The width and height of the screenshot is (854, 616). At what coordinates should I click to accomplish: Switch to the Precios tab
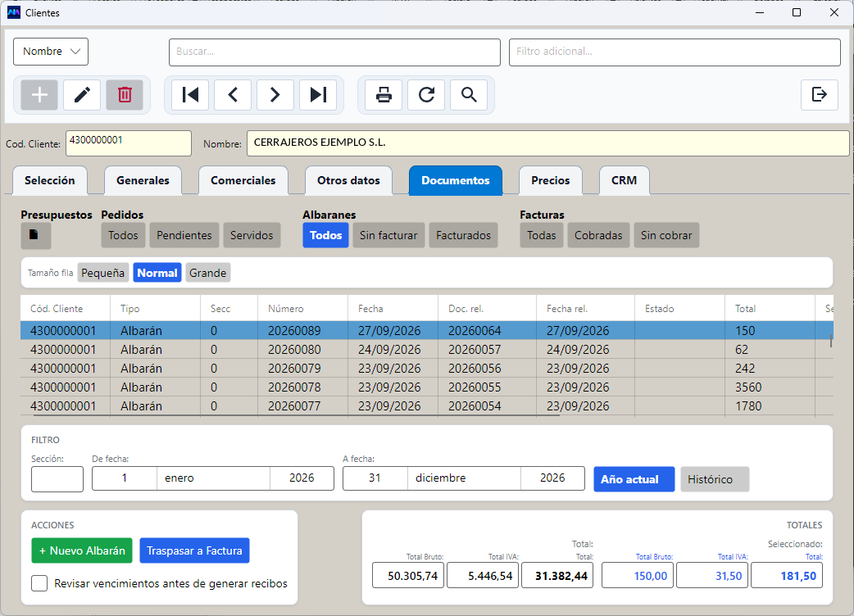click(551, 180)
